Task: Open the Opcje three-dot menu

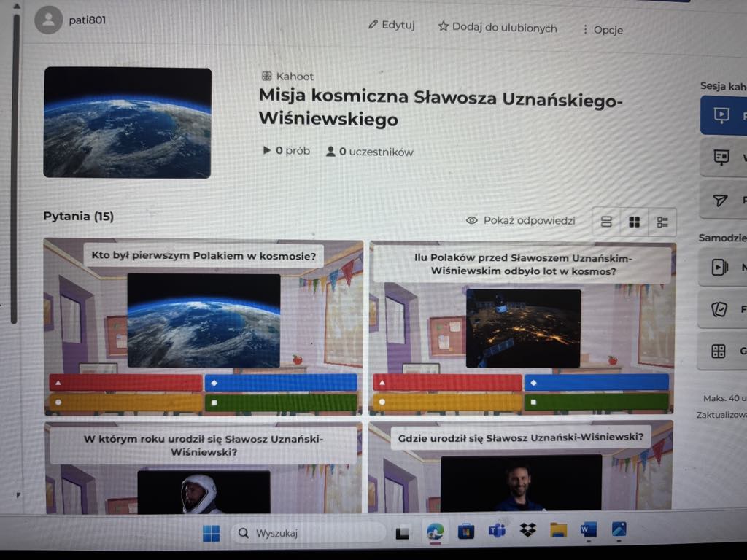Action: pos(602,30)
